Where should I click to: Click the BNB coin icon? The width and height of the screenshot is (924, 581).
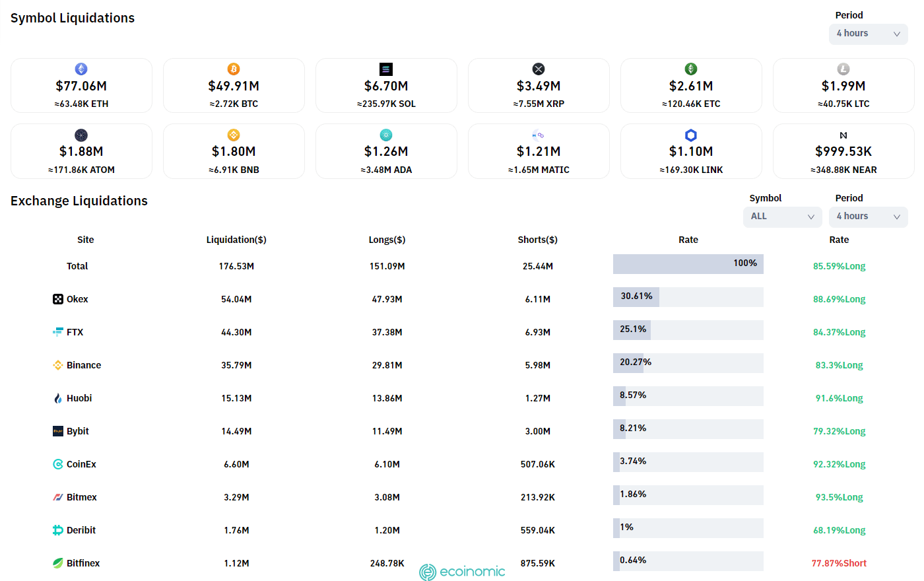click(234, 135)
